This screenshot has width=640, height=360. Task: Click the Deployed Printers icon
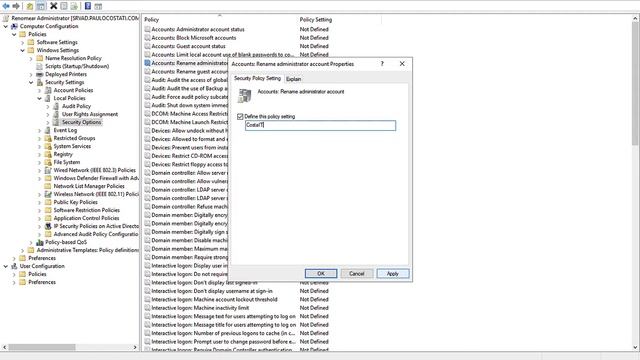point(40,74)
